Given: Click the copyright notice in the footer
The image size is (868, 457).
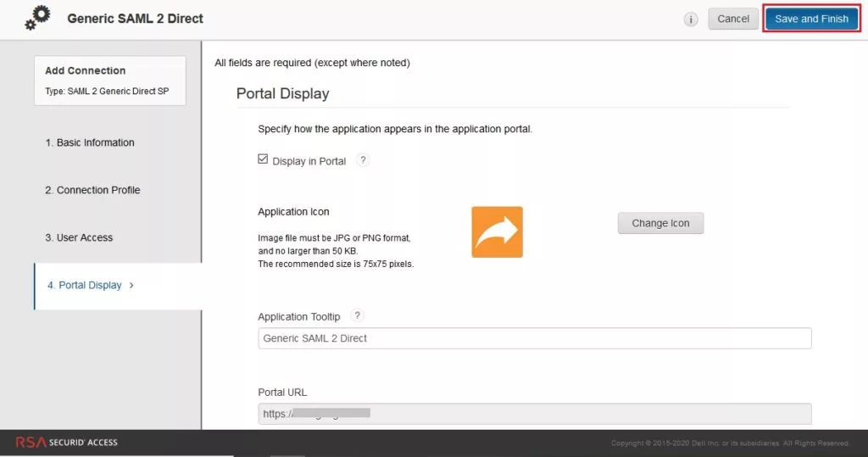Looking at the screenshot, I should coord(730,443).
